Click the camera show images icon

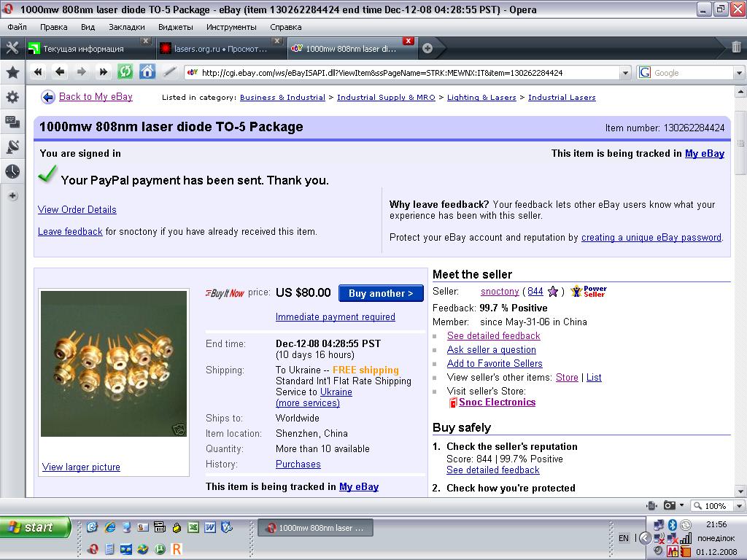tap(670, 505)
